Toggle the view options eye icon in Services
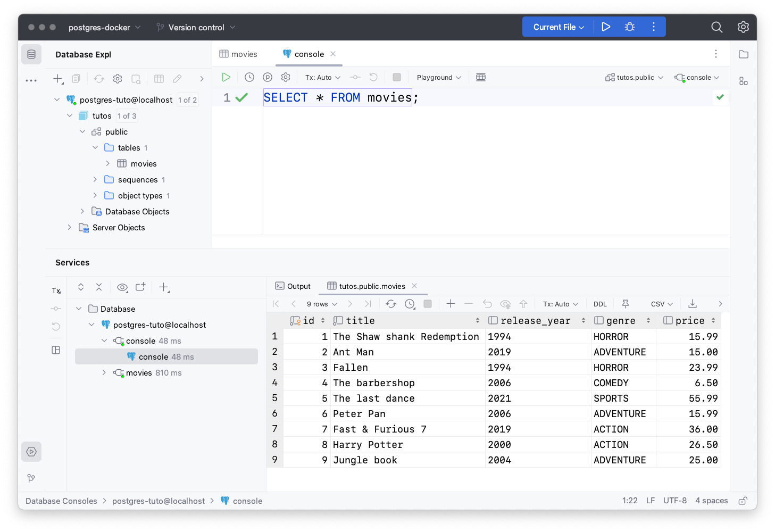Viewport: 775px width, 532px height. (122, 287)
